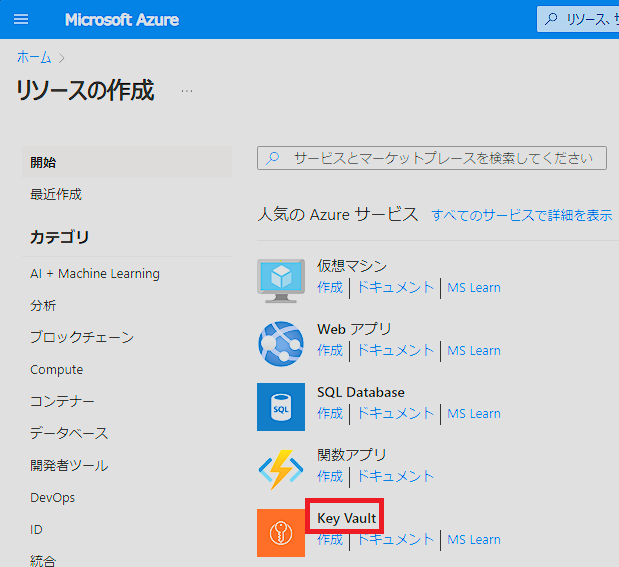Open ドキュメント for 仮想マシン

click(x=395, y=287)
